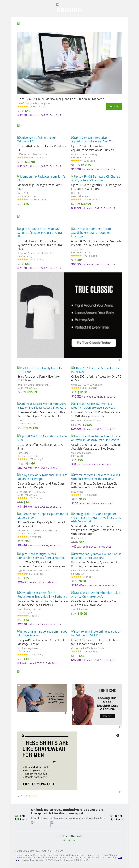The image size is (139, 868).
Task: Click AdChoices icon below shapewear shirts ad
Action: tap(120, 792)
